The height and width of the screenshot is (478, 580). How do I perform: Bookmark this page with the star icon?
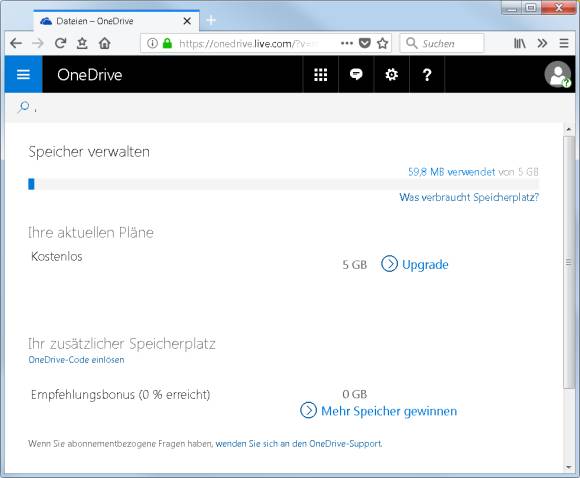coord(382,44)
